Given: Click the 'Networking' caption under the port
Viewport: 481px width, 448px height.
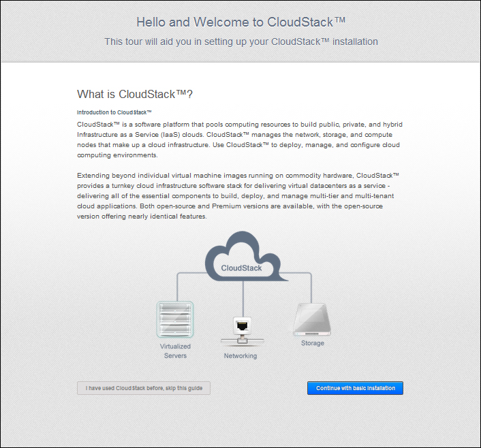Looking at the screenshot, I should 240,356.
